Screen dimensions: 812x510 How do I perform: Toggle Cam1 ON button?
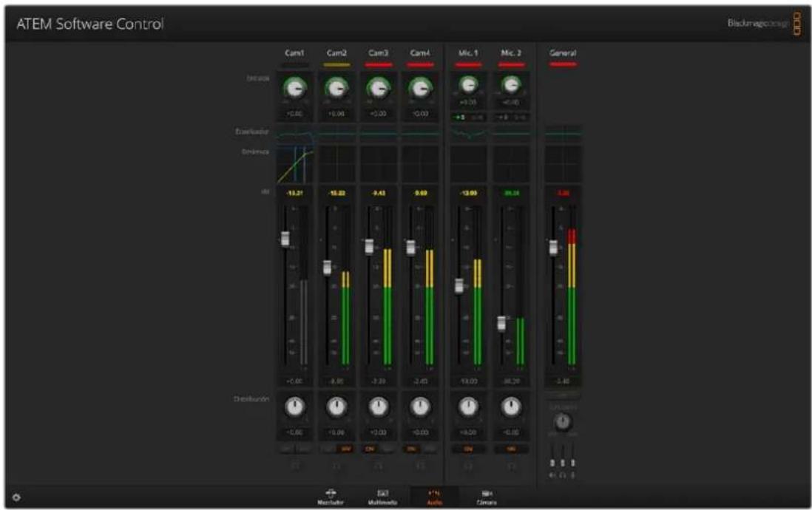point(286,449)
